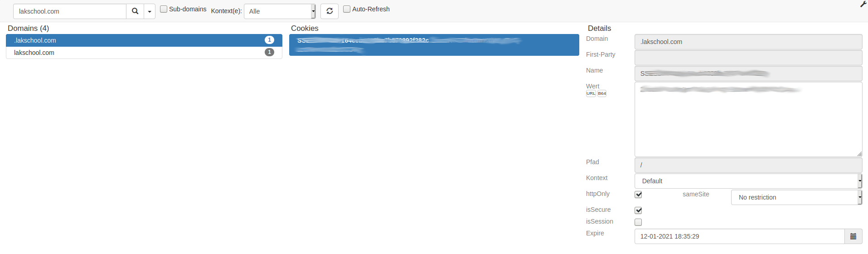Enable the Auto-Refresh checkbox

[347, 9]
